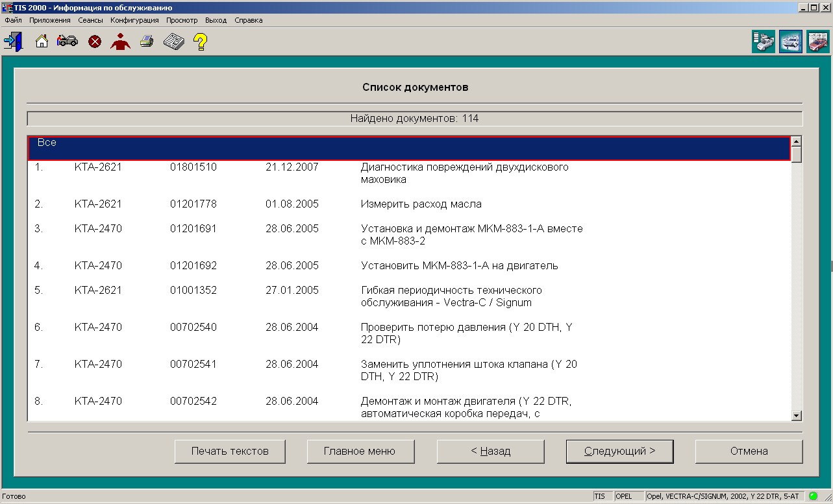Click document number 00702542
Viewport: 833px width, 504px height.
[x=193, y=402]
